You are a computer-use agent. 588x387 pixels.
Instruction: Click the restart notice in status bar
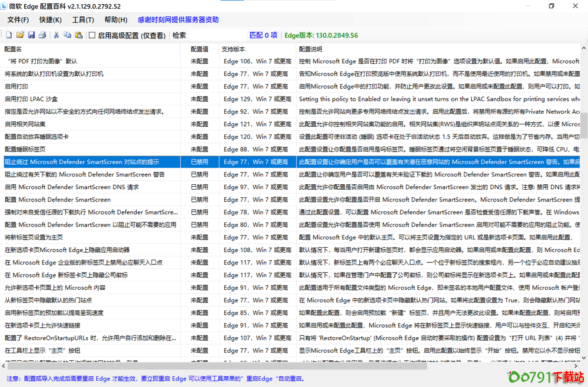click(x=156, y=379)
